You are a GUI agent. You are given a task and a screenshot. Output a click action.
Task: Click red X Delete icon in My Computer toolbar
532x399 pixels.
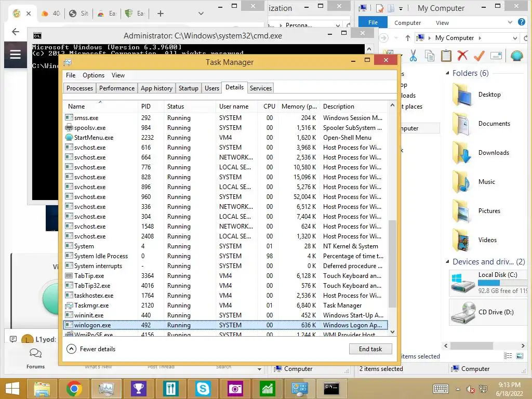click(462, 55)
